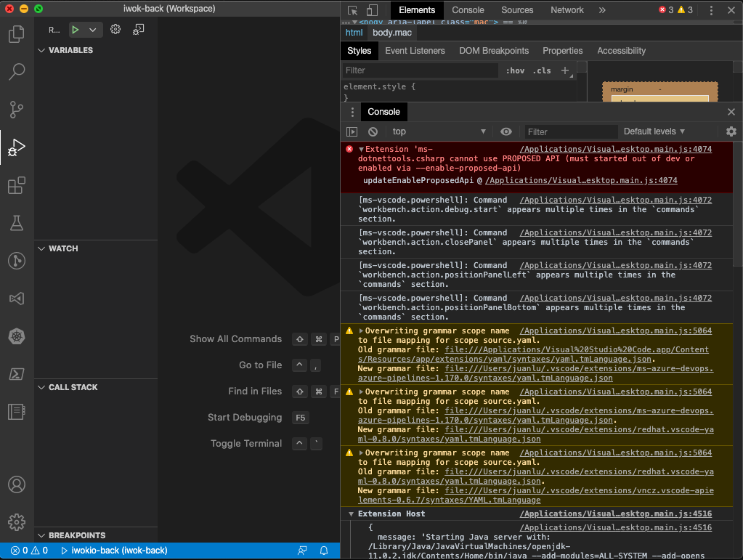
Task: Click the margin box model area
Action: point(659,92)
